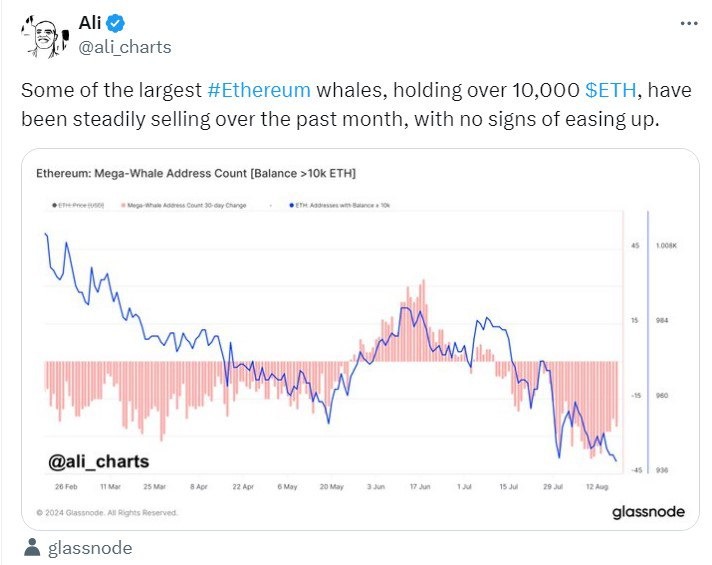Open the three-dot more options menu
This screenshot has height=565, width=712.
pos(687,22)
